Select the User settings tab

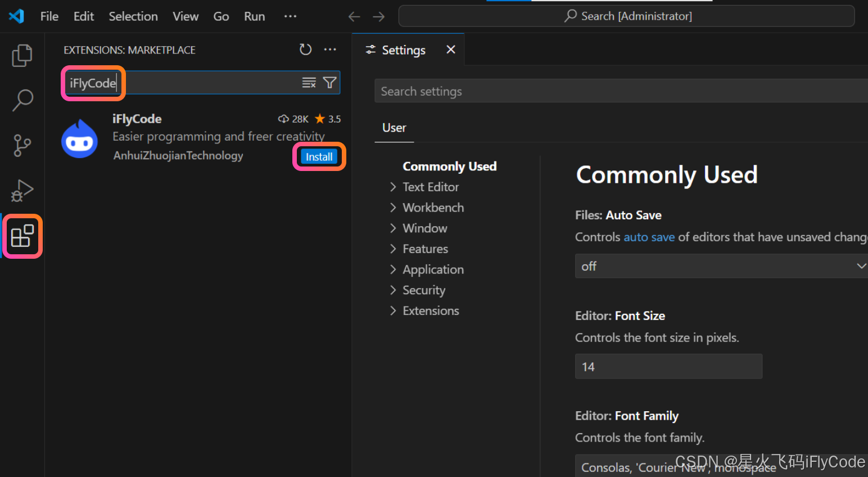(x=394, y=128)
